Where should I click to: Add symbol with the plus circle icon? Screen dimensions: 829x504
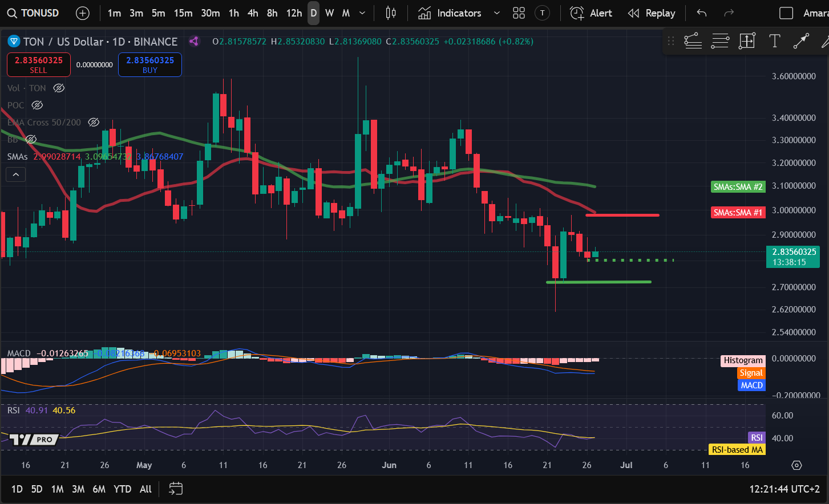tap(83, 13)
